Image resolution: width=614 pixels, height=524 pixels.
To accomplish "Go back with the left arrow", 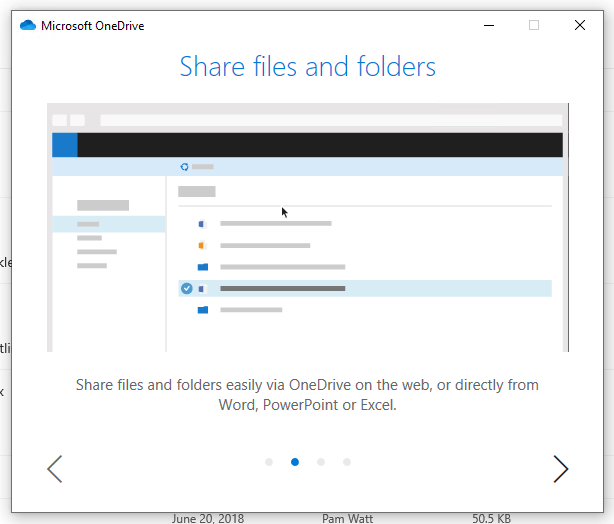I will [x=55, y=468].
